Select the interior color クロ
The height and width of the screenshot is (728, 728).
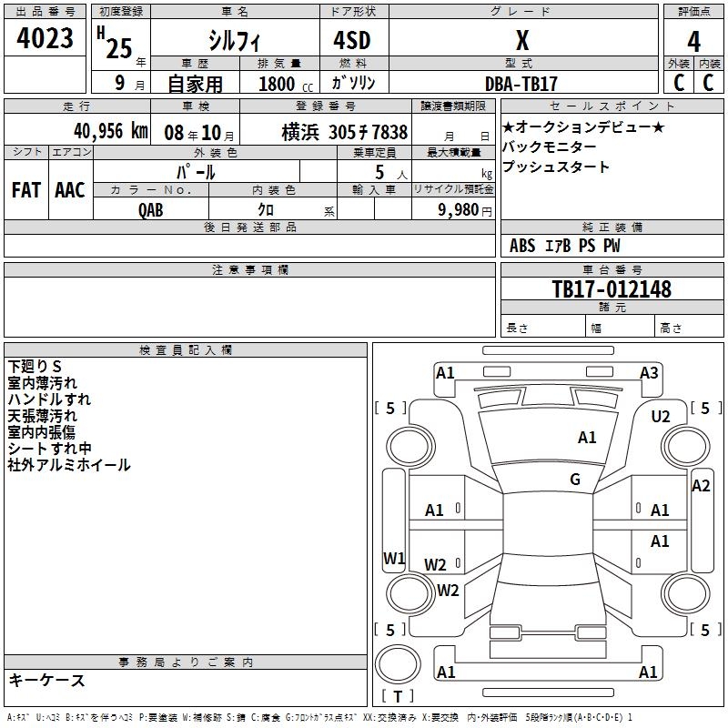coord(266,209)
